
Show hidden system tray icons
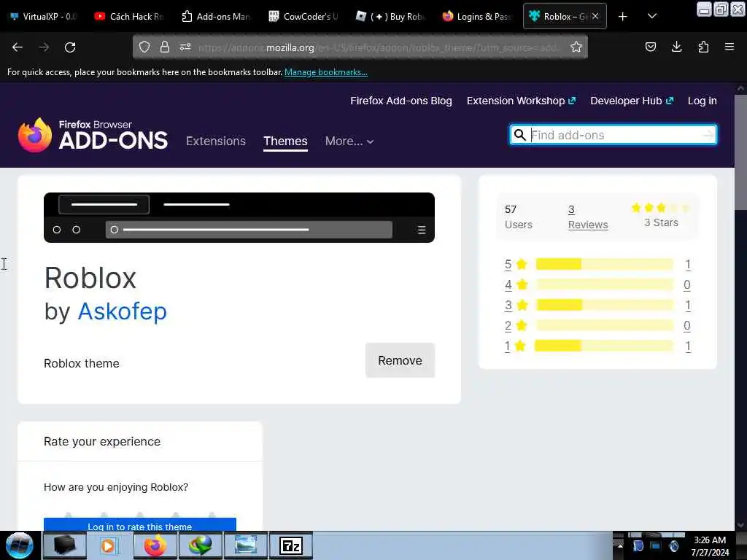tap(620, 546)
